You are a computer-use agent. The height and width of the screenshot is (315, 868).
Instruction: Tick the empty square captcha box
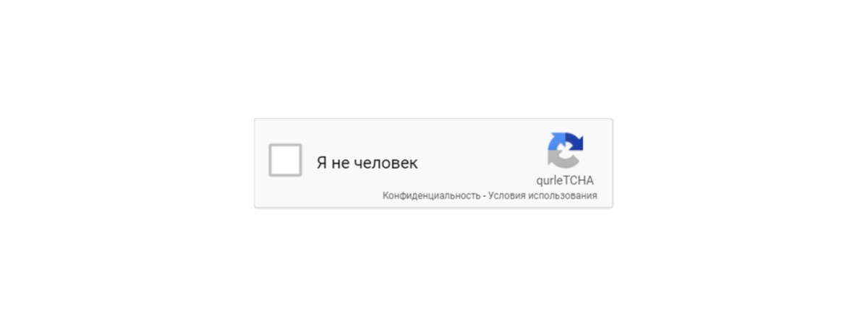(x=285, y=160)
